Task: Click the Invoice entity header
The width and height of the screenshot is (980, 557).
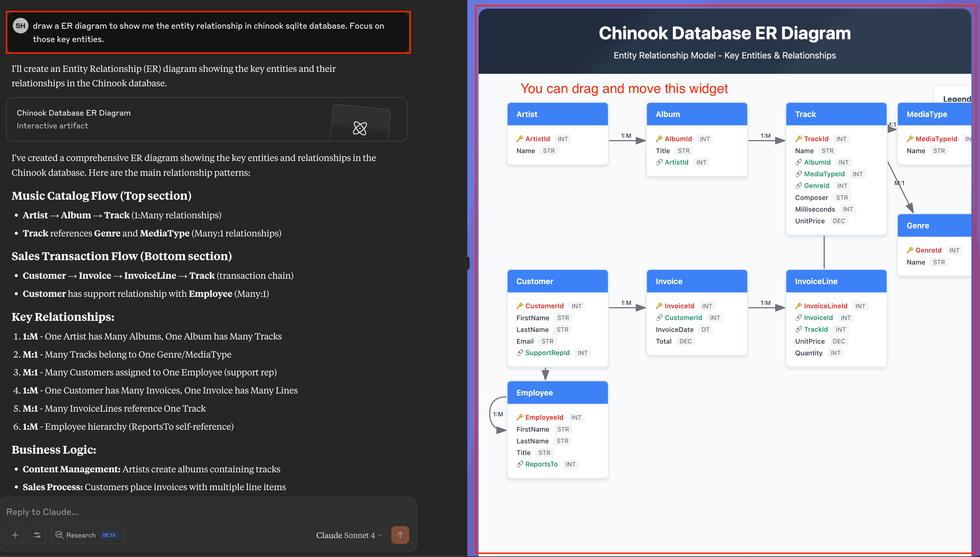Action: (697, 281)
